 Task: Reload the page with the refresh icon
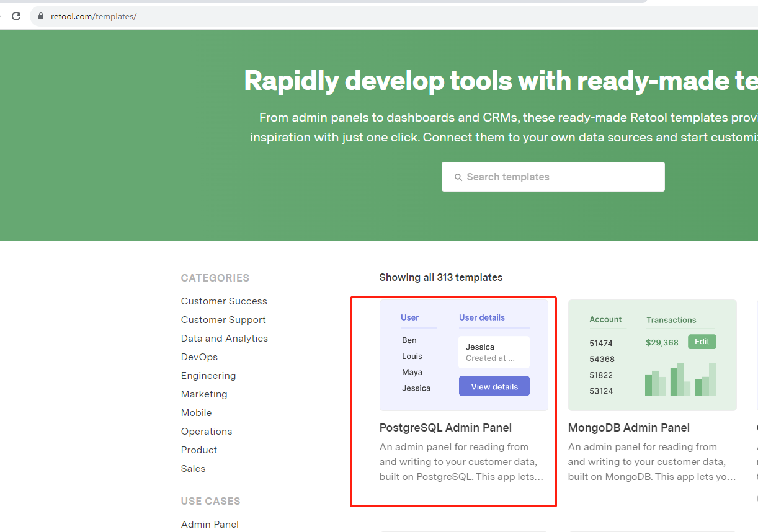[x=16, y=16]
